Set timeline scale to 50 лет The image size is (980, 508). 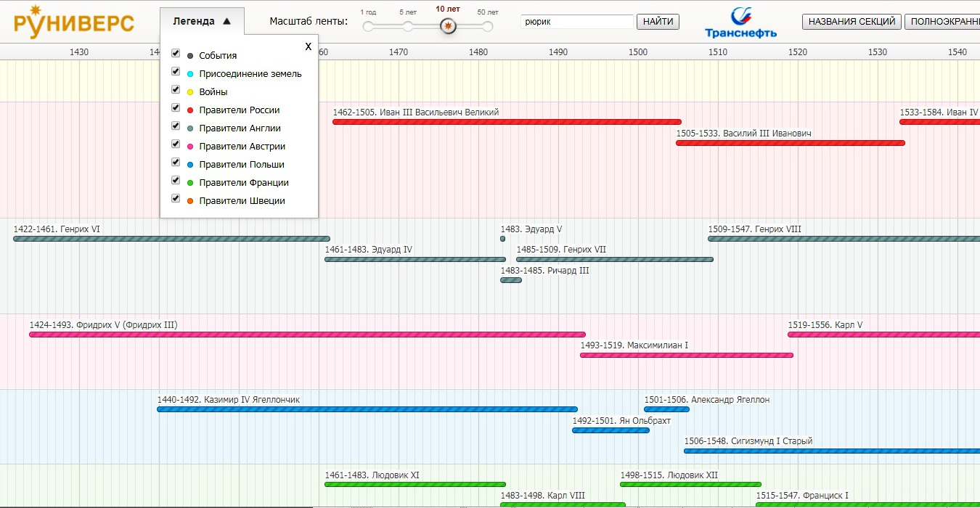[487, 27]
